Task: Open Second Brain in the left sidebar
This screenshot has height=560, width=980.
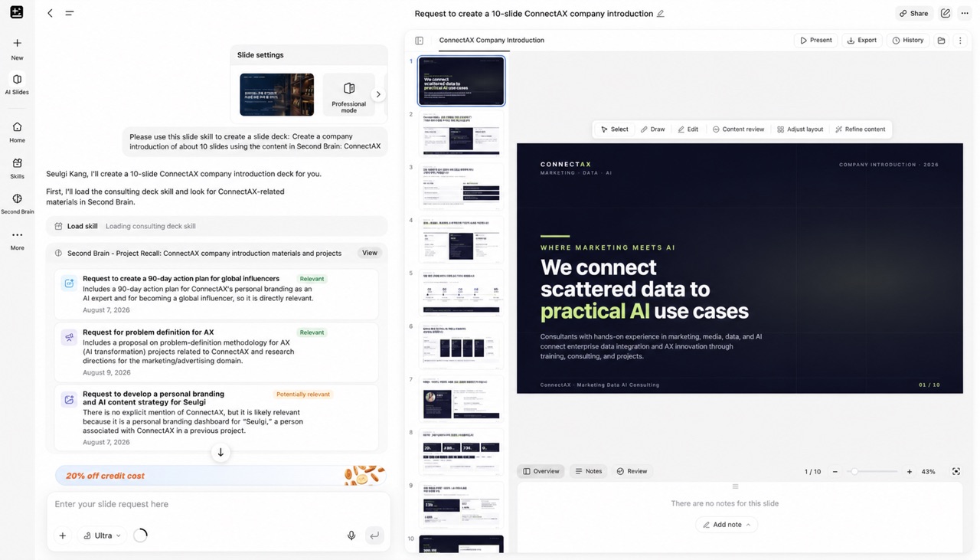Action: coord(17,204)
